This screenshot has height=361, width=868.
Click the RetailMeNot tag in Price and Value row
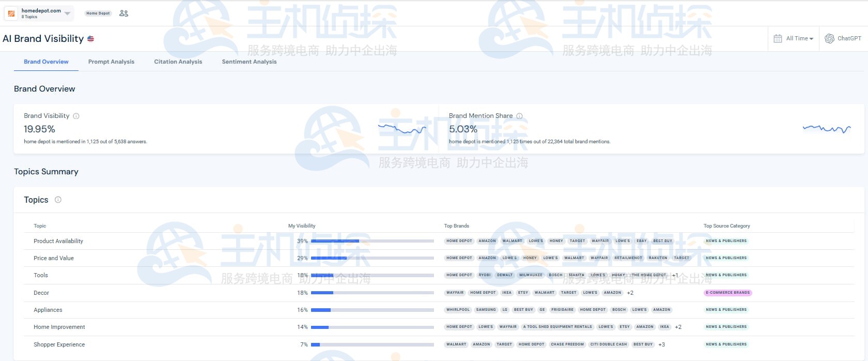[x=628, y=258]
